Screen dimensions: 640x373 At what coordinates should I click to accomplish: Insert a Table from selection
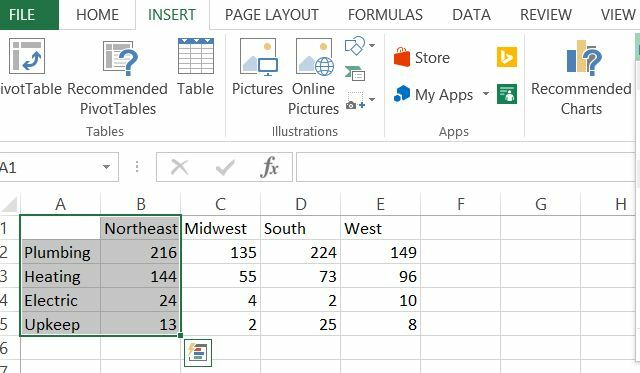pyautogui.click(x=196, y=67)
